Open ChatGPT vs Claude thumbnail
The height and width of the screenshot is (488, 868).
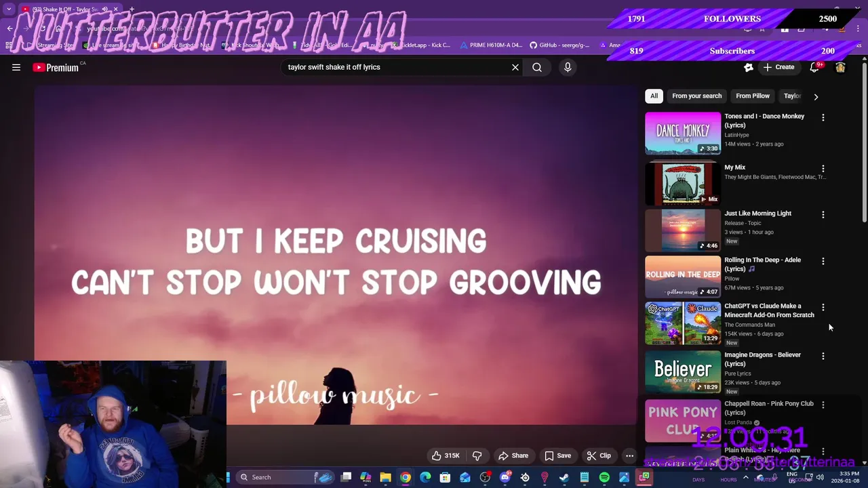pyautogui.click(x=683, y=323)
